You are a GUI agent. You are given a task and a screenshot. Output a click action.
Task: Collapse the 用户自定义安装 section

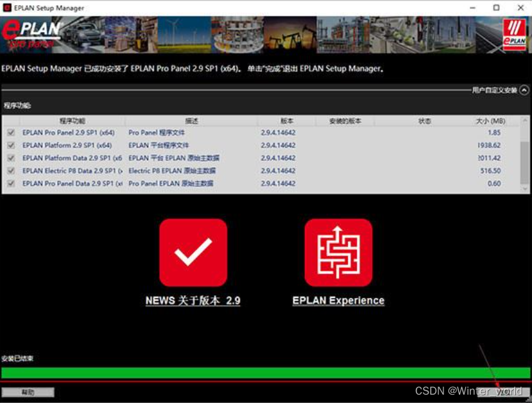524,90
